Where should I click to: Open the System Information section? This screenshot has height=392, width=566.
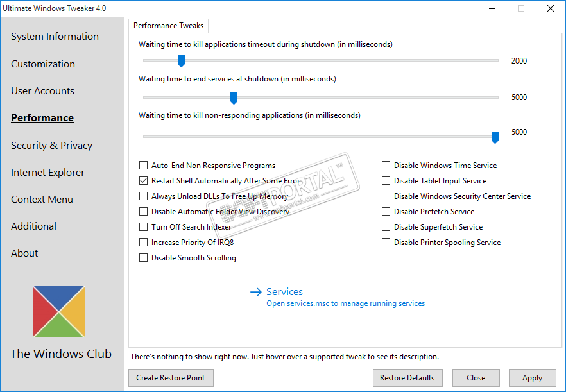click(55, 37)
